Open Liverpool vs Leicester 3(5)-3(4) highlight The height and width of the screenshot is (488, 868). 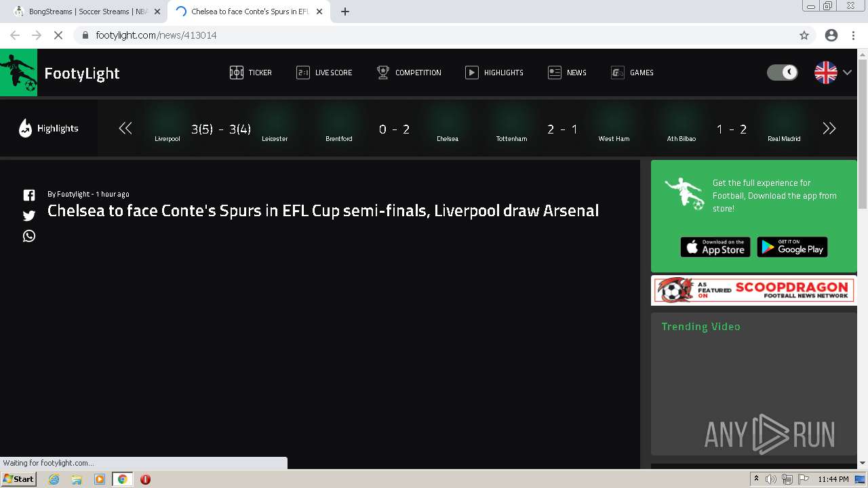221,129
